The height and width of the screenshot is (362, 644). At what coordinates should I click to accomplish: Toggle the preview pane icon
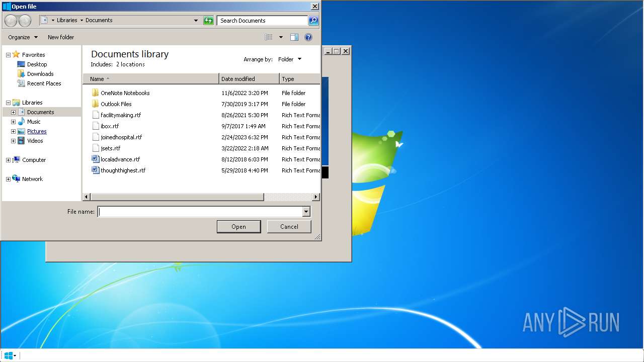click(x=294, y=37)
